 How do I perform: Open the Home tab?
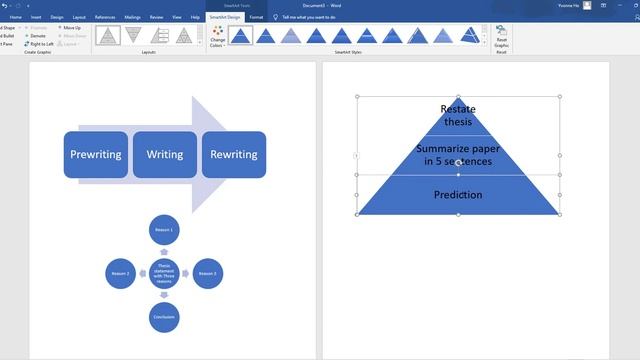[16, 17]
